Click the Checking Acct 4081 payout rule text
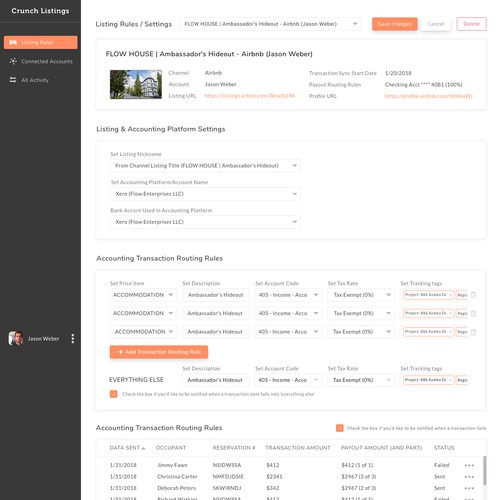Image resolution: width=500 pixels, height=500 pixels. coord(423,85)
